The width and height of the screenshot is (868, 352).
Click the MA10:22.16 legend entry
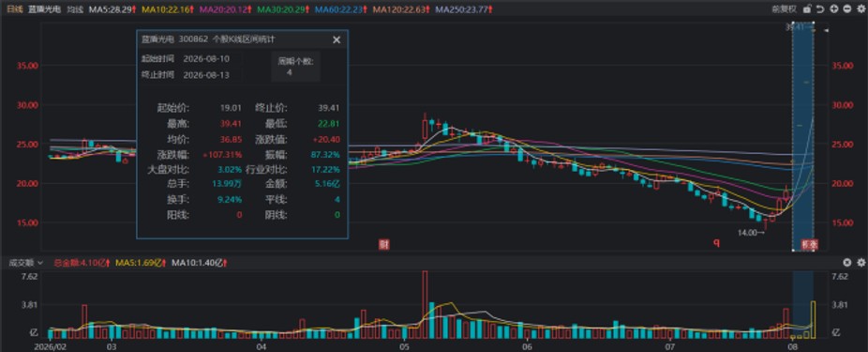point(169,9)
